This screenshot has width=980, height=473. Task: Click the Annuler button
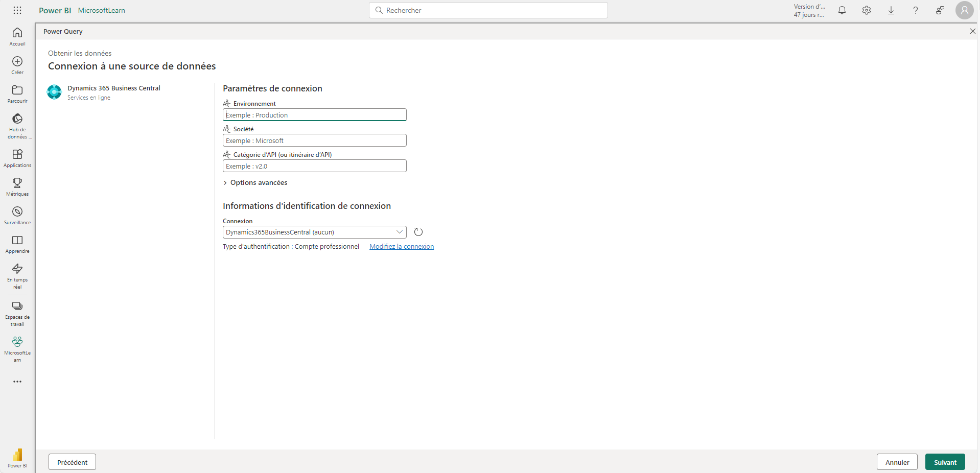[897, 462]
